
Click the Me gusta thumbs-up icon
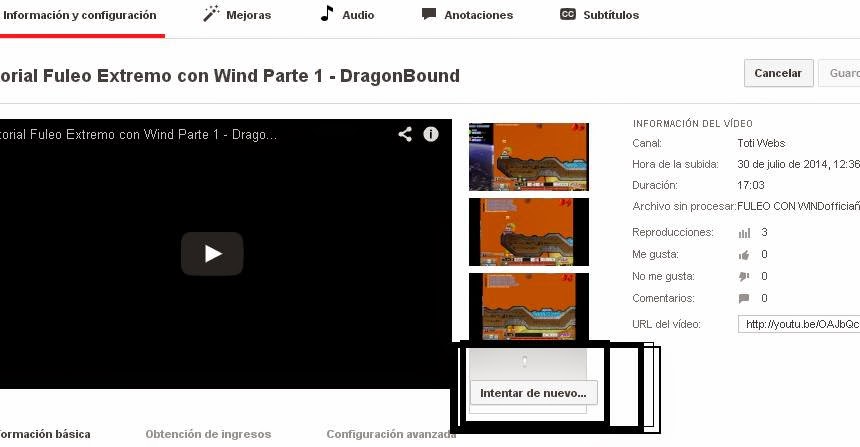[744, 254]
